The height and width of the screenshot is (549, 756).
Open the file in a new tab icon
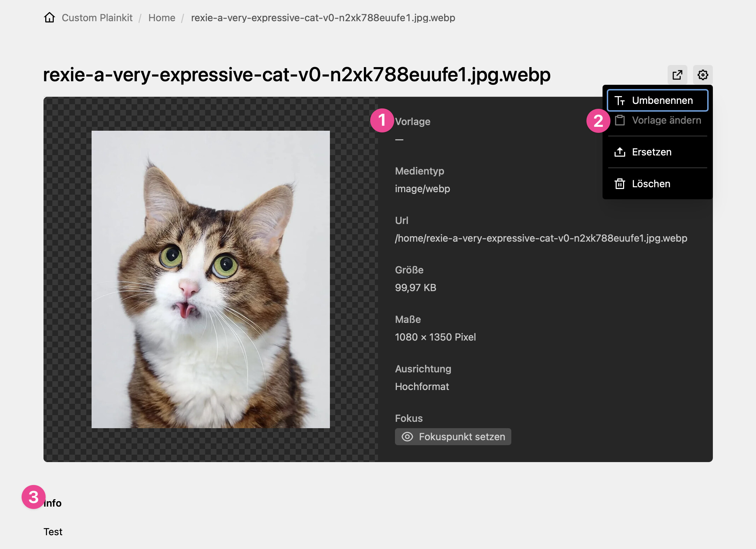pyautogui.click(x=677, y=75)
